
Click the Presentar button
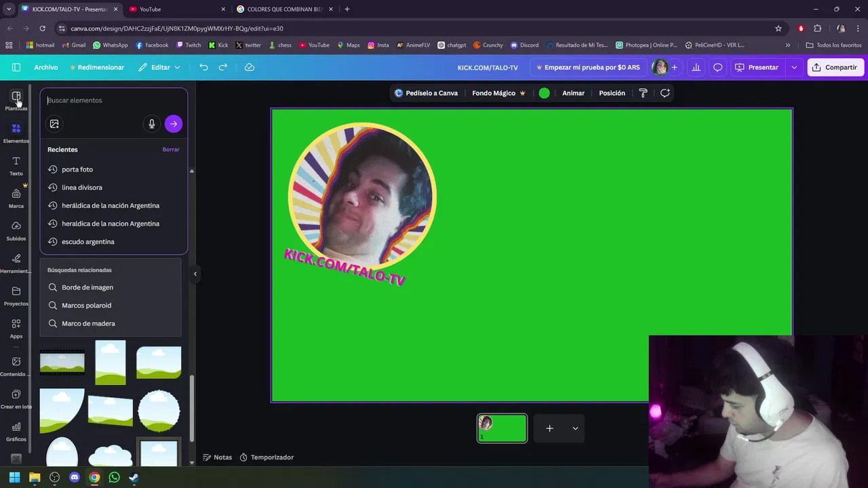tap(757, 67)
